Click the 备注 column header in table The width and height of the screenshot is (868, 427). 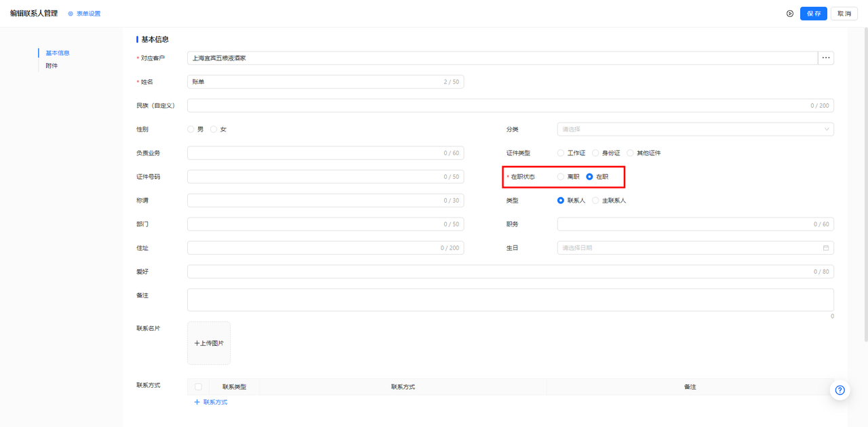[x=690, y=387]
